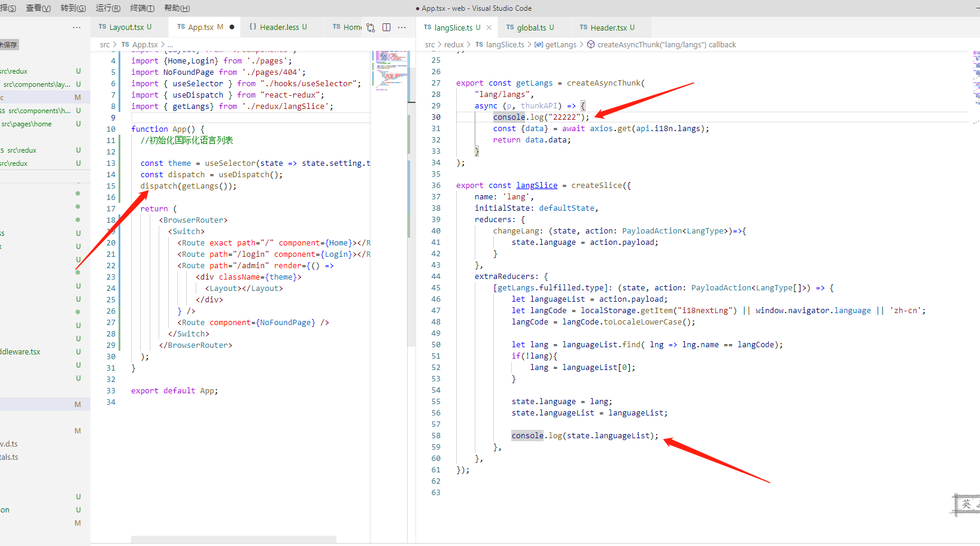Image resolution: width=980 pixels, height=546 pixels.
Task: Click the left editor horizontal scrollbar
Action: coord(233,539)
